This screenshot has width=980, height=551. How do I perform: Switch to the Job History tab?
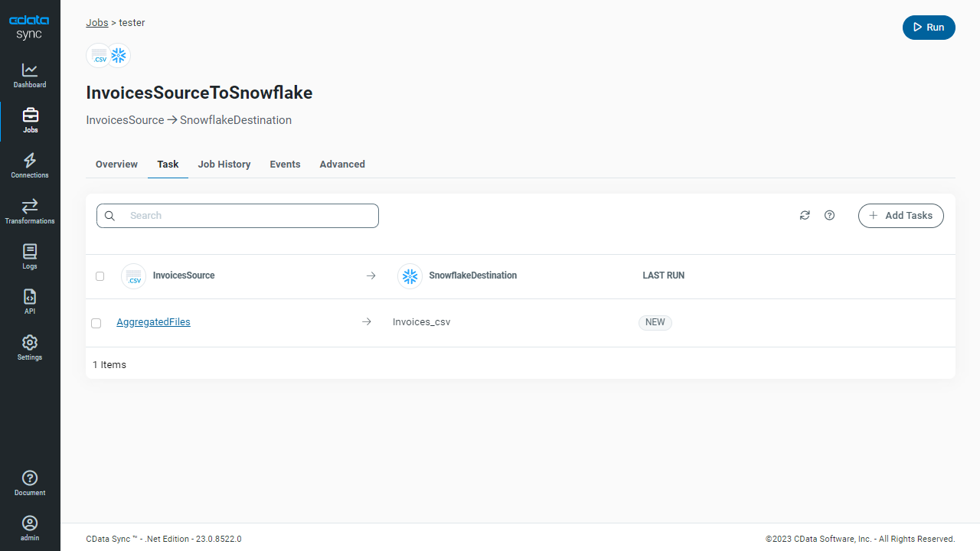point(224,165)
